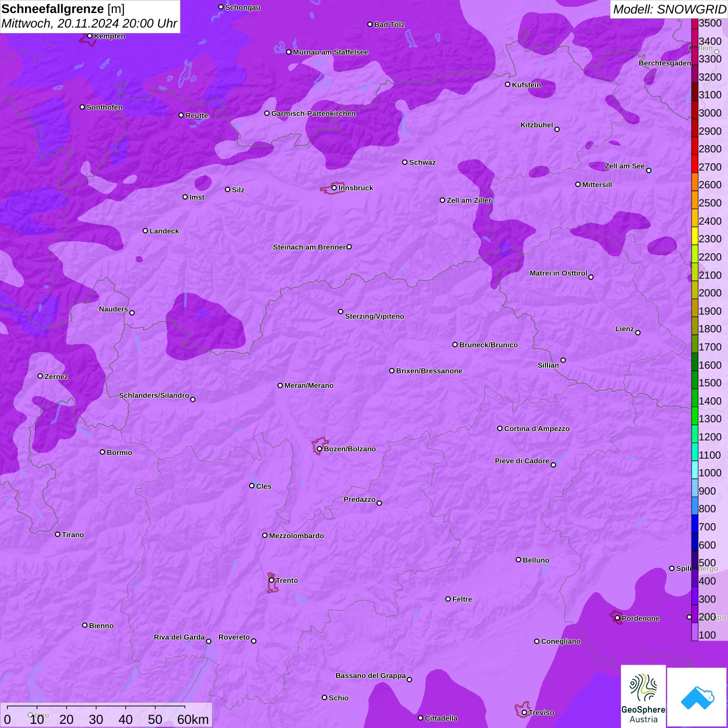Click the Treviso city marker

point(524,713)
